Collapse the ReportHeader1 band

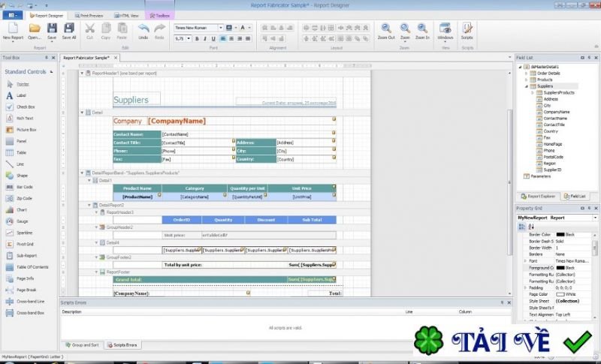coord(82,73)
